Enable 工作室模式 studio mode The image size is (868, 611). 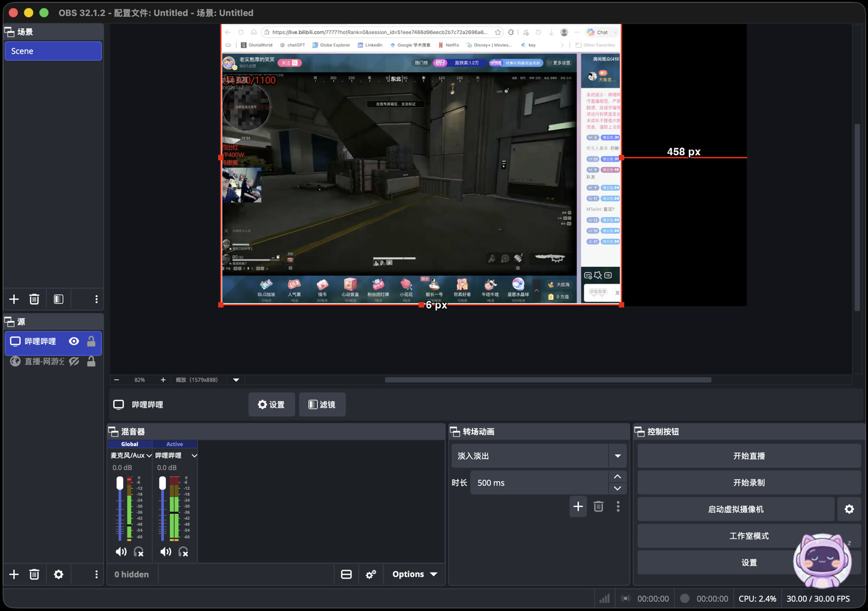pyautogui.click(x=749, y=536)
